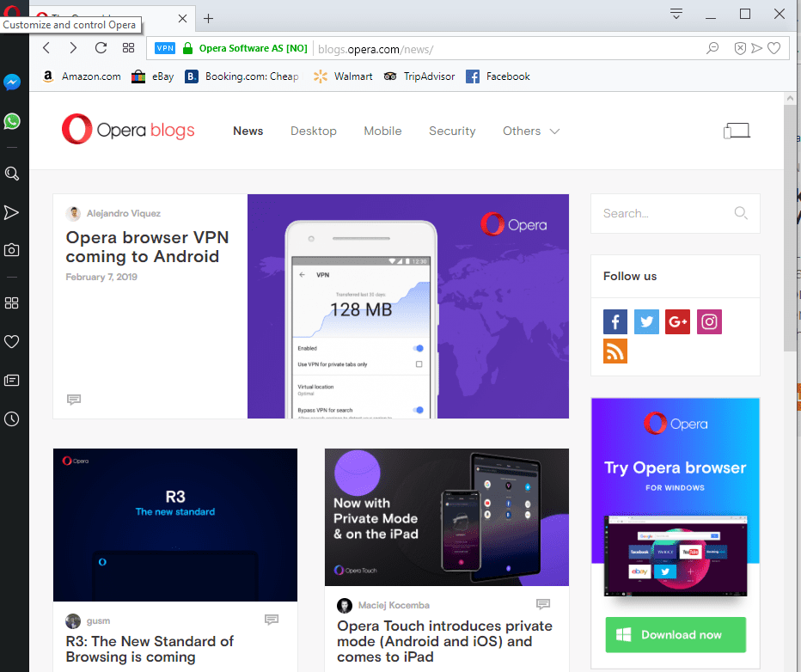Send page to My Flow from address bar
The width and height of the screenshot is (801, 672).
(756, 48)
